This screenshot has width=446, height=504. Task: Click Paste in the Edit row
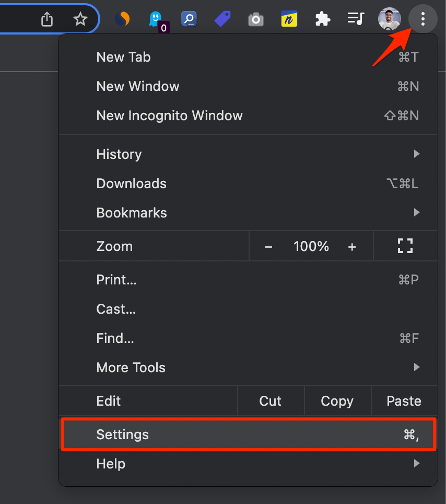pyautogui.click(x=404, y=401)
